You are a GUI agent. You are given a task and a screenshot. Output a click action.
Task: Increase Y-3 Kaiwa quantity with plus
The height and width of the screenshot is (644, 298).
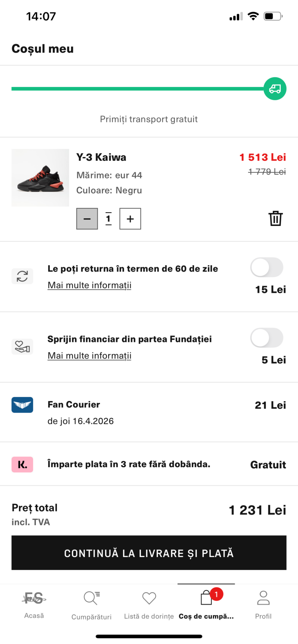tap(130, 219)
